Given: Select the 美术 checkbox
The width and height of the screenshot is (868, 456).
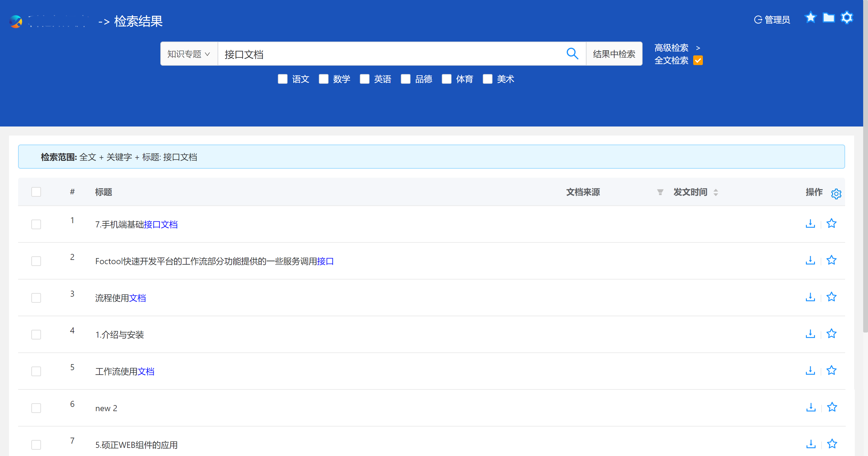Looking at the screenshot, I should [488, 79].
